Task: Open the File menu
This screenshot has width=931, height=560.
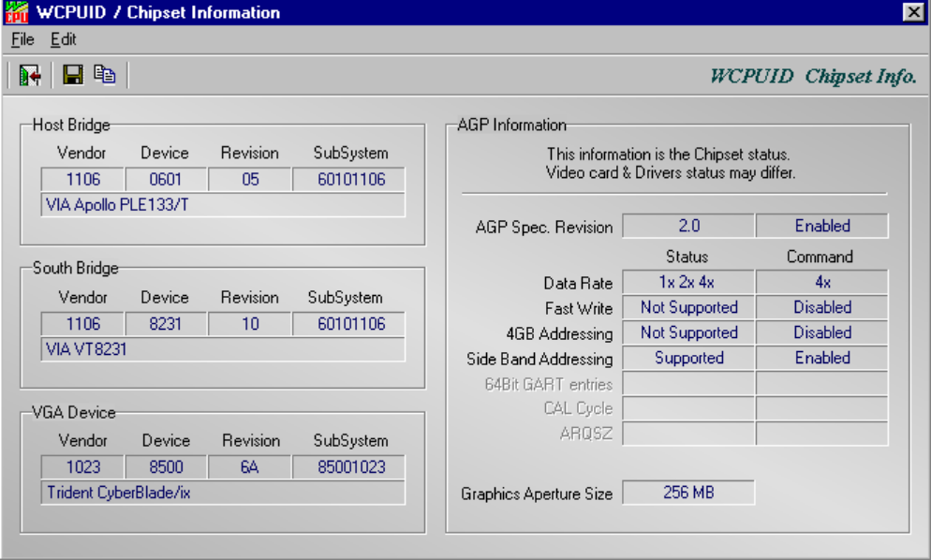Action: coord(22,39)
